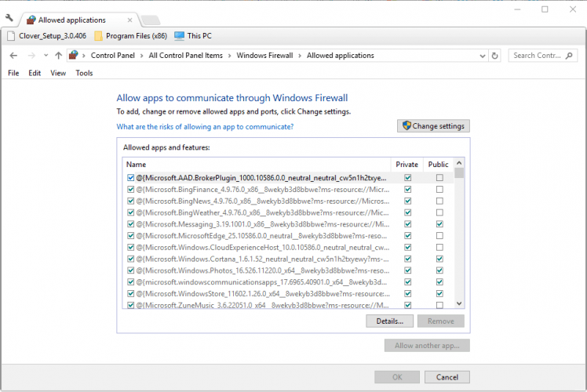The width and height of the screenshot is (587, 392).
Task: Open the Edit menu
Action: (35, 74)
